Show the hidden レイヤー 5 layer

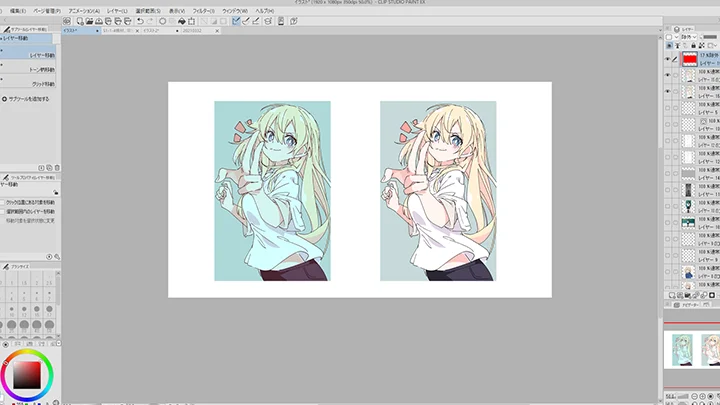668,108
